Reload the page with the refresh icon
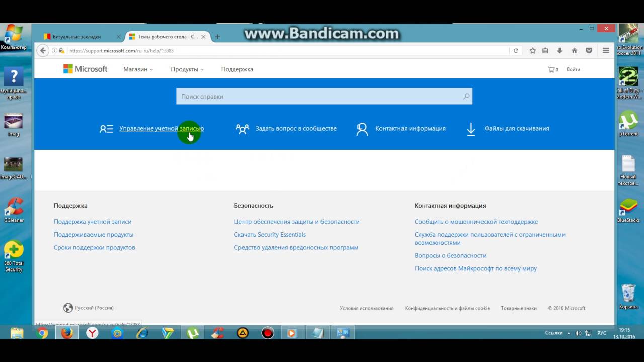Screen dimensions: 644x362 pos(516,51)
